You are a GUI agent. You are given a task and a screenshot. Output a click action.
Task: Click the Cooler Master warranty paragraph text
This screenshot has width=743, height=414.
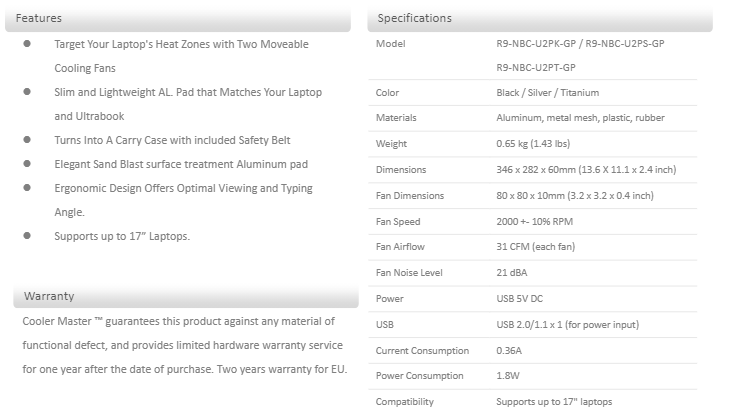coord(178,345)
